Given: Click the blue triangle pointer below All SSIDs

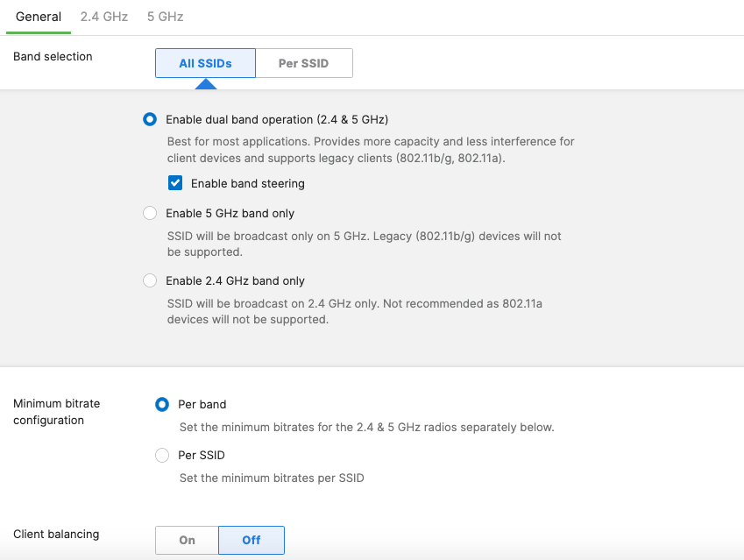Looking at the screenshot, I should (205, 84).
